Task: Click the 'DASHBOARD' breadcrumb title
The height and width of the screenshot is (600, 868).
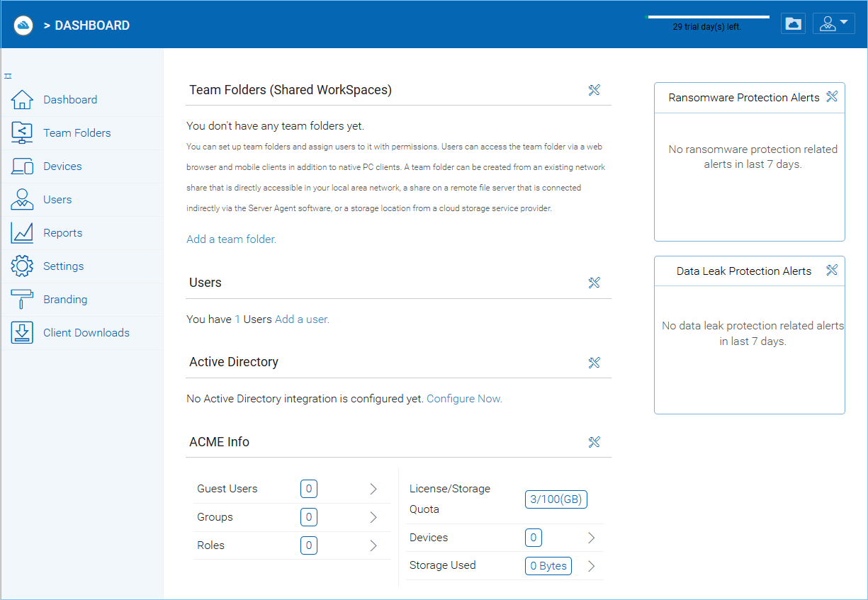Action: coord(92,26)
